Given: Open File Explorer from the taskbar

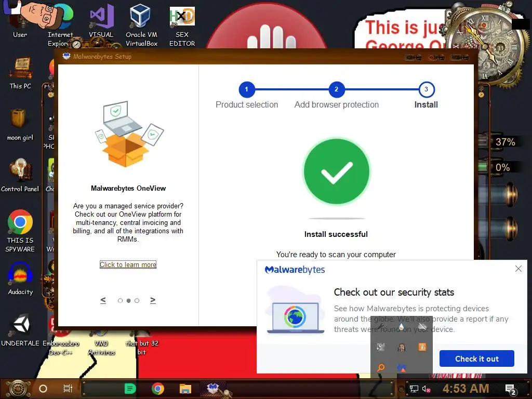Looking at the screenshot, I should pyautogui.click(x=185, y=389).
